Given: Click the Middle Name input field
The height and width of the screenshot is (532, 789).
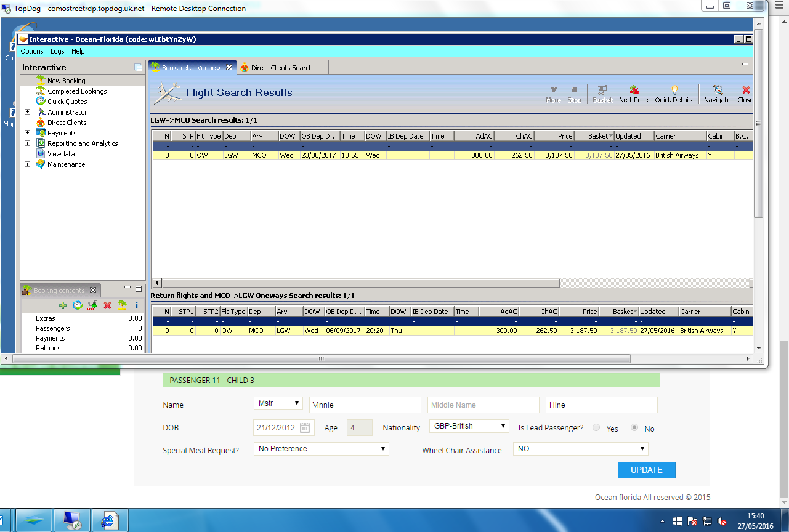Looking at the screenshot, I should pos(483,405).
